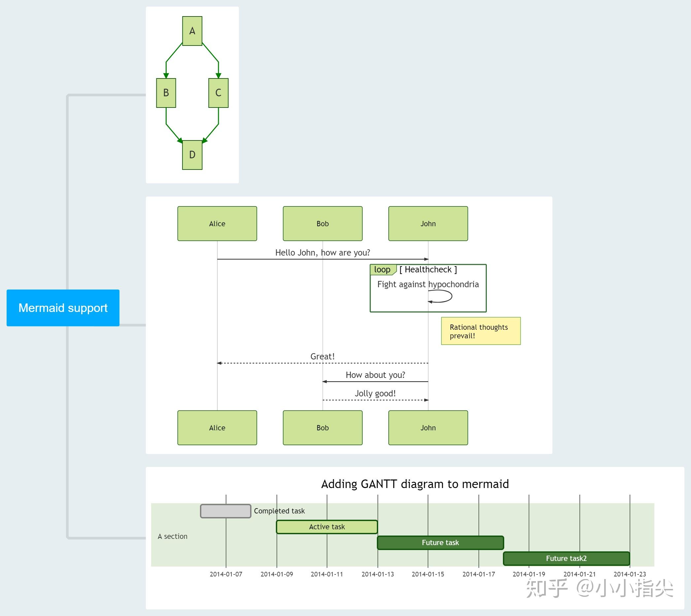The image size is (691, 616).
Task: Click the Mermaid support root node
Action: pyautogui.click(x=63, y=308)
